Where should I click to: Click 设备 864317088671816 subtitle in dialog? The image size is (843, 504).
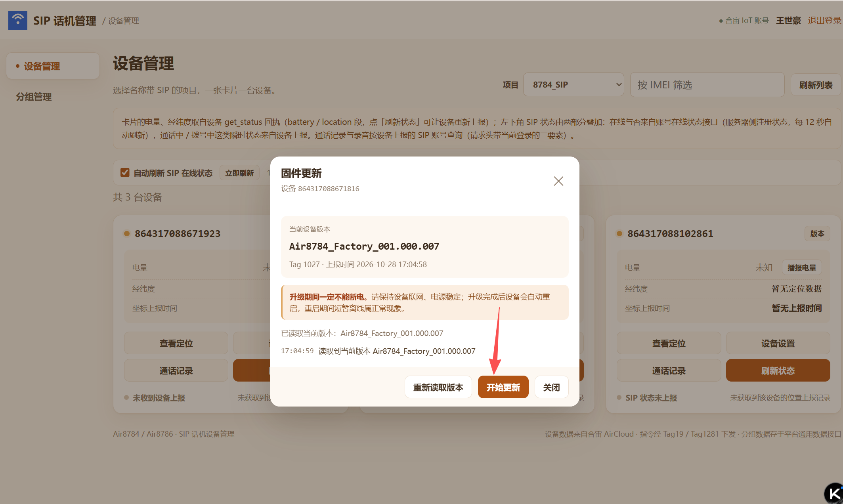point(320,189)
